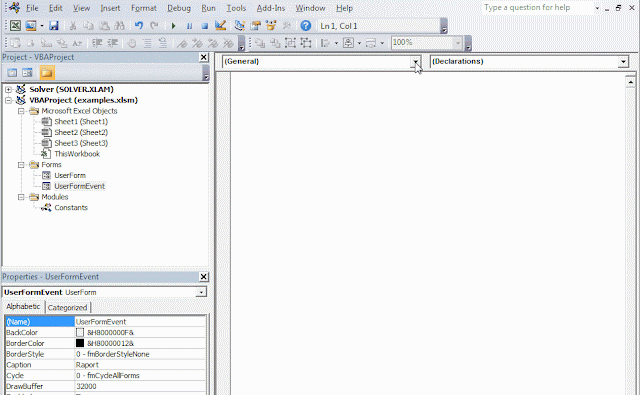This screenshot has height=395, width=640.
Task: Switch to the Alphabetic properties tab
Action: (23, 306)
